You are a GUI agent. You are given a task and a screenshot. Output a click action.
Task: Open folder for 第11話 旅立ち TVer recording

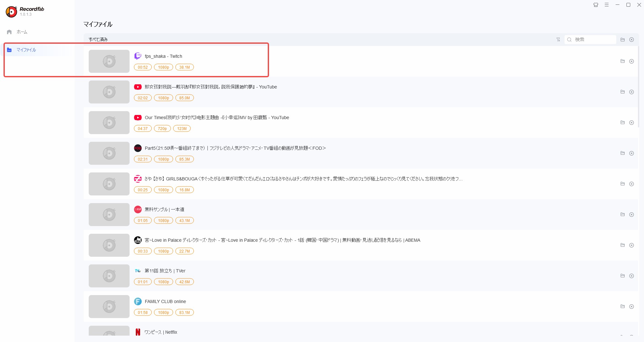click(622, 276)
